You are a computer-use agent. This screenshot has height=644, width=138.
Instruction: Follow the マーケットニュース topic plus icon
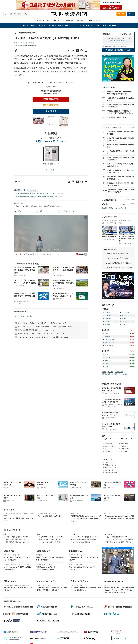pyautogui.click(x=59, y=211)
